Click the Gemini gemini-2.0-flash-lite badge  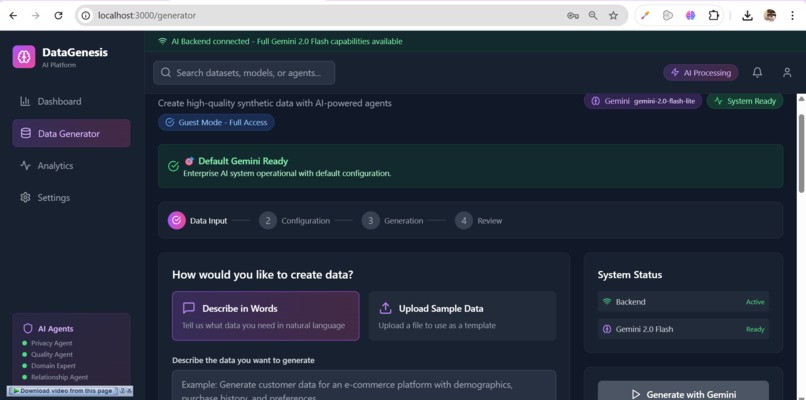coord(643,101)
